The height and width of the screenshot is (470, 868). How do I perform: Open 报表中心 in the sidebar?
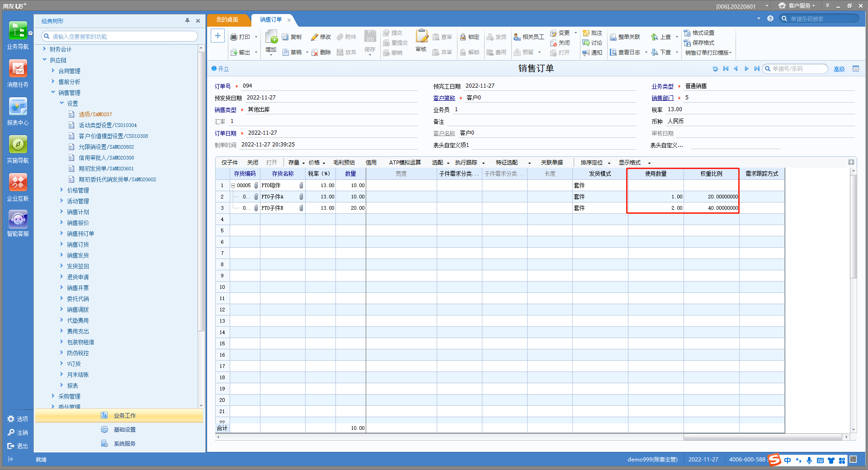[18, 107]
